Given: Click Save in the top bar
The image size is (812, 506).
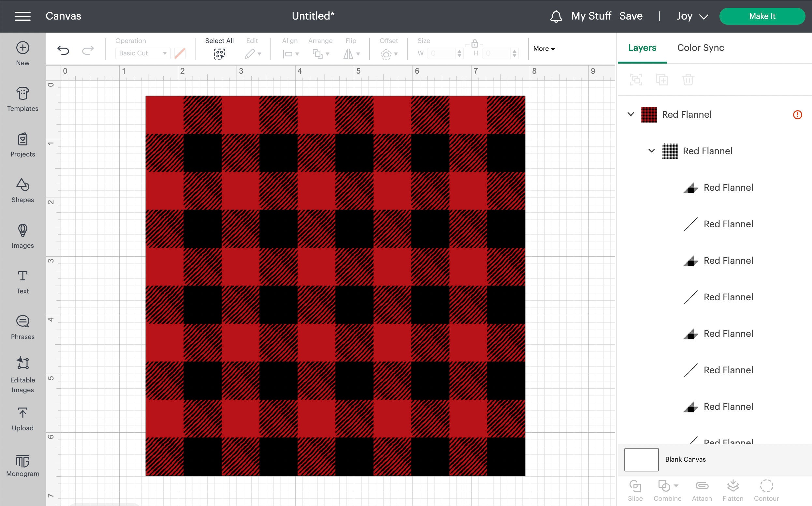Looking at the screenshot, I should point(631,16).
